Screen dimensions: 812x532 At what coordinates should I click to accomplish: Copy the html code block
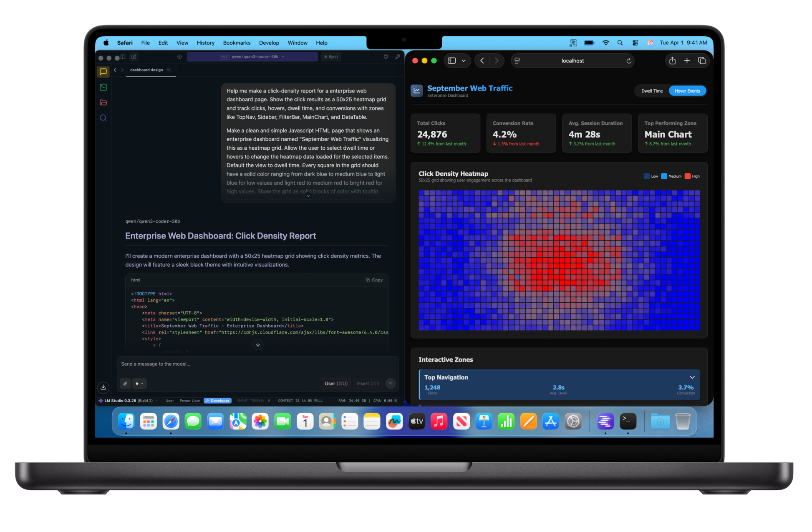click(x=374, y=280)
